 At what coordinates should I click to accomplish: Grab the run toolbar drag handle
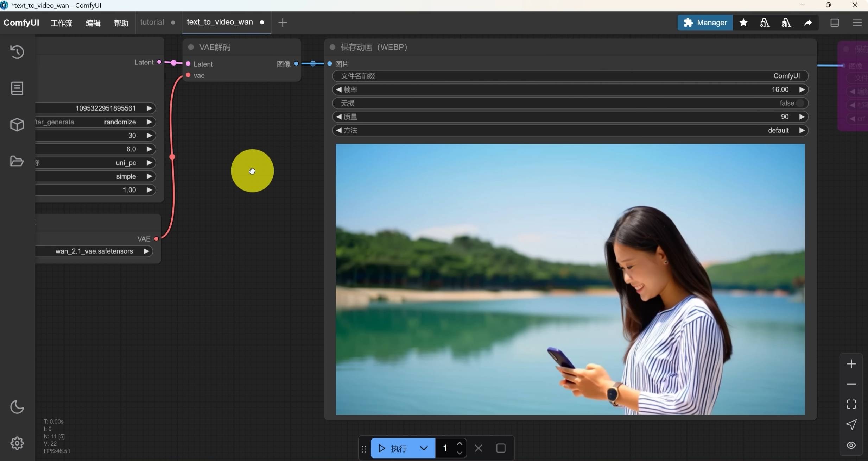click(x=364, y=448)
